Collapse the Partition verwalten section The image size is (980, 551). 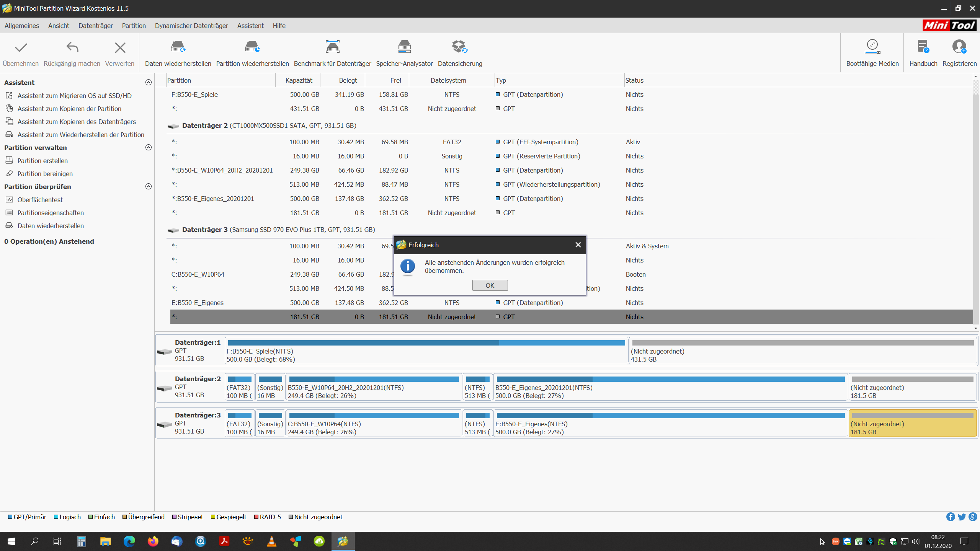point(149,148)
